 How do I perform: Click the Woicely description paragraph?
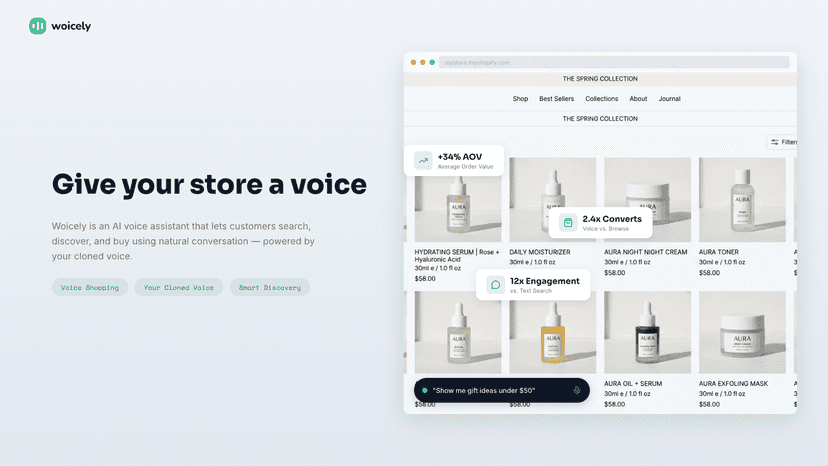click(183, 241)
